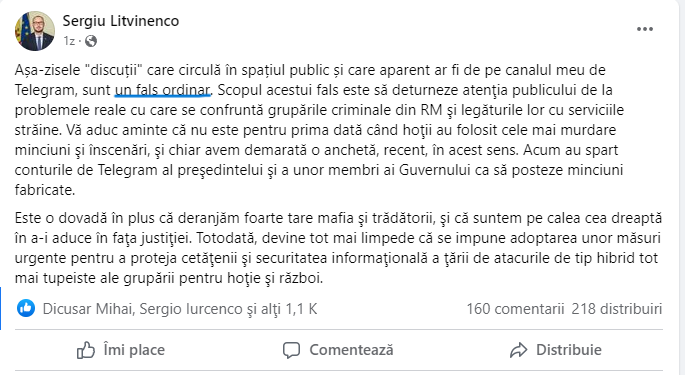Open Sergiu Litvinenco's profile name link
The width and height of the screenshot is (685, 375).
[121, 21]
